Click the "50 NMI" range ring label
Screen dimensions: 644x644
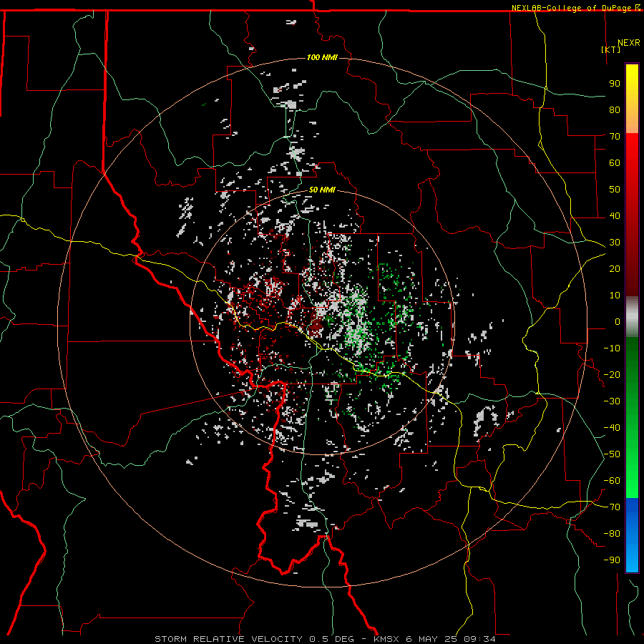point(322,190)
